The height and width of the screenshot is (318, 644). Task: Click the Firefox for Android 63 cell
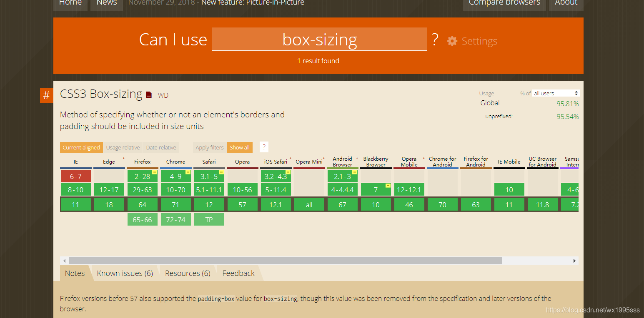click(476, 204)
